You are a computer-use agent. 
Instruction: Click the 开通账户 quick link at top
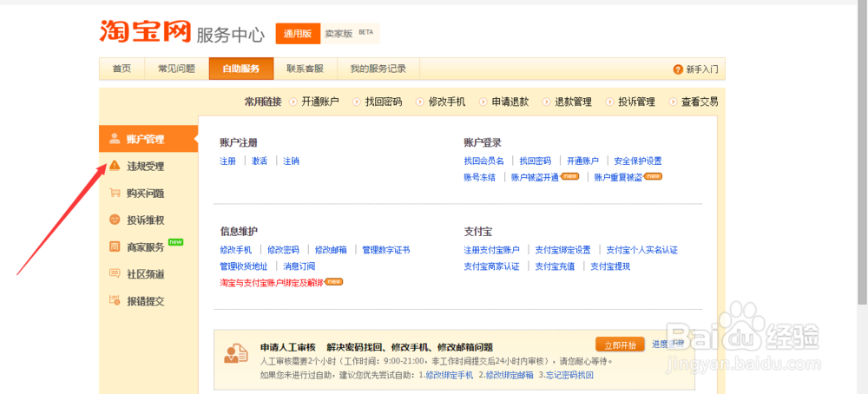(320, 102)
